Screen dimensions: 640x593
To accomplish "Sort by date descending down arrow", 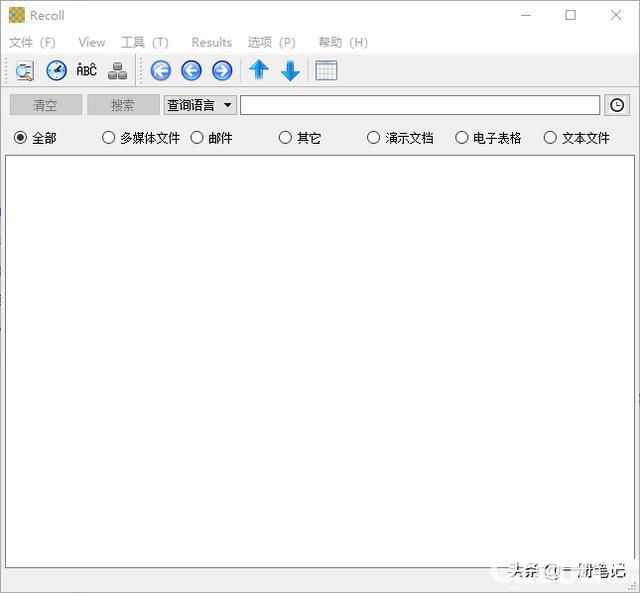I will pos(290,71).
